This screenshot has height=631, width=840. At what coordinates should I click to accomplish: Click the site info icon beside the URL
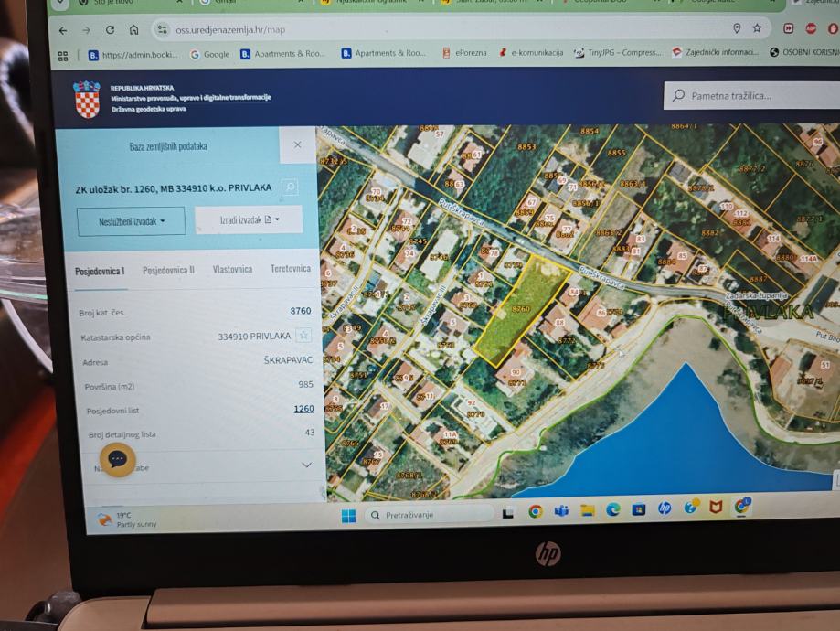point(162,29)
